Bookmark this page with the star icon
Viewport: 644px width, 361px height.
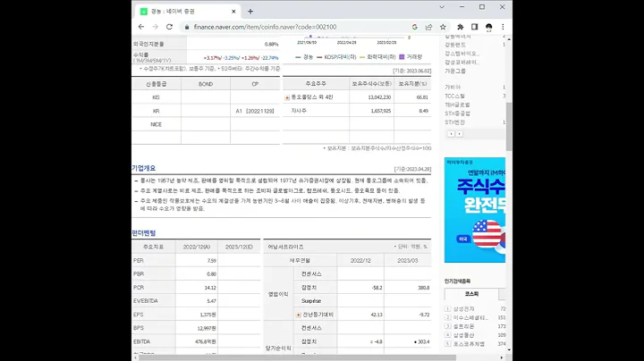click(443, 27)
